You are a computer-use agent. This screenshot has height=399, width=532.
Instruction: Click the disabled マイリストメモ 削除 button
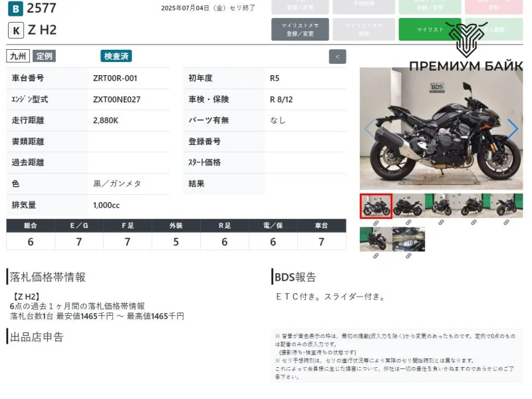click(x=363, y=29)
